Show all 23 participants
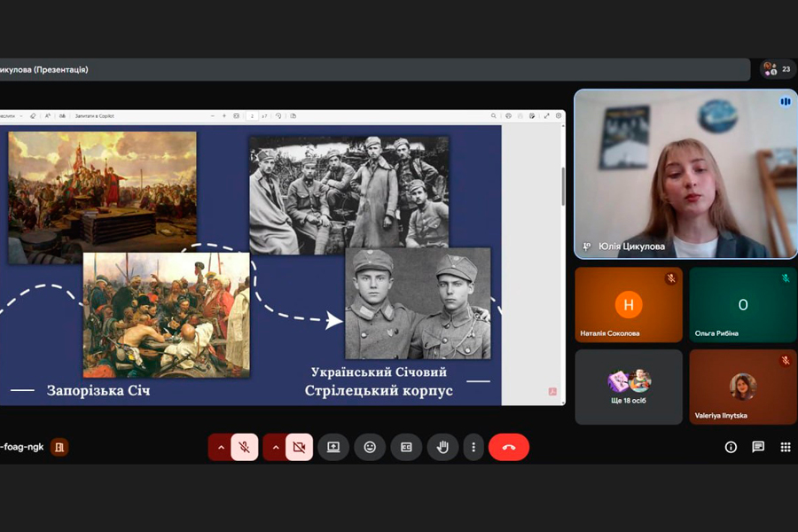The image size is (798, 532). (778, 69)
